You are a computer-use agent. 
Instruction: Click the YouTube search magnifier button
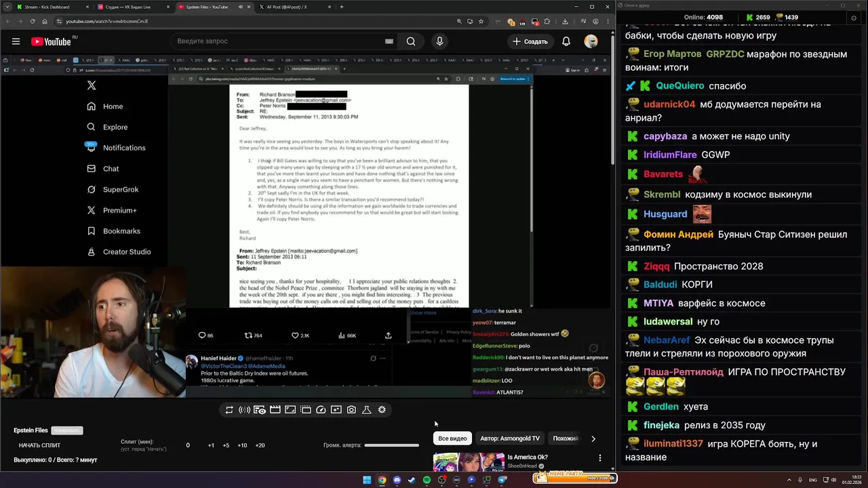tap(411, 41)
